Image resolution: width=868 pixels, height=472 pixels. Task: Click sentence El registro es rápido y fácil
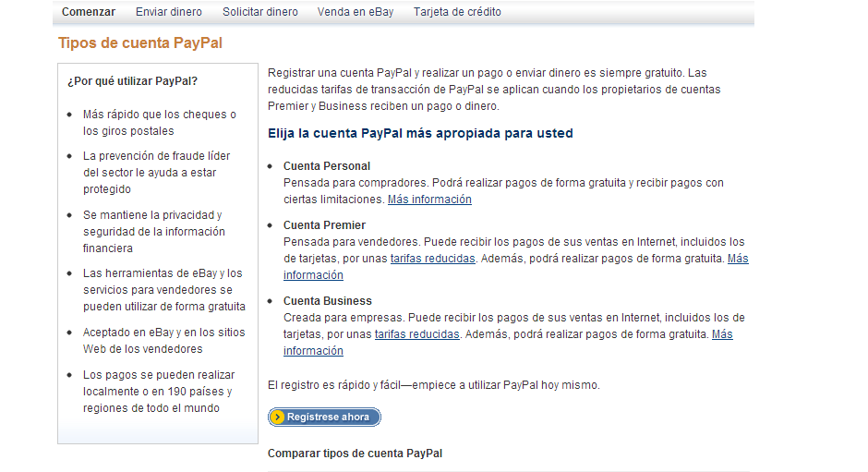[x=433, y=385]
